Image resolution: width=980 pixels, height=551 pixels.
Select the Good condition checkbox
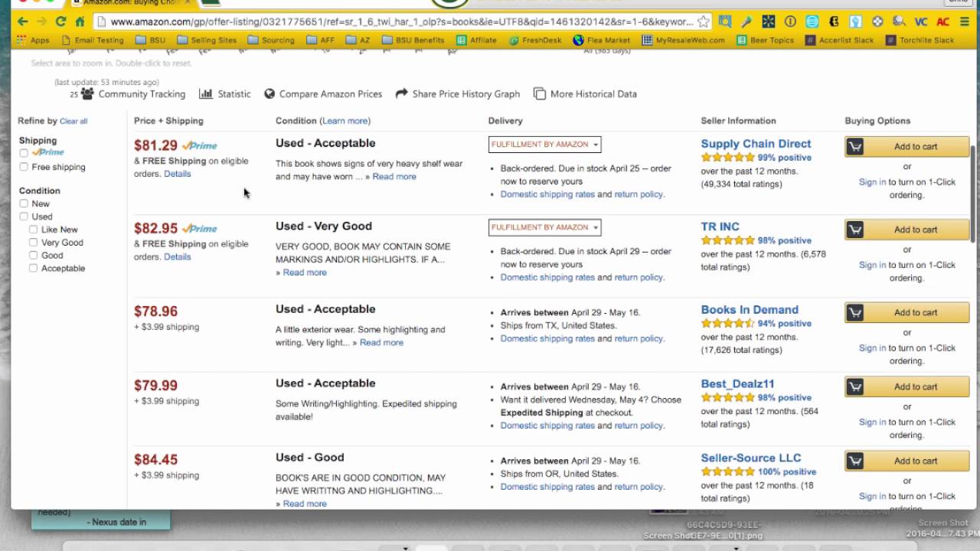(33, 256)
